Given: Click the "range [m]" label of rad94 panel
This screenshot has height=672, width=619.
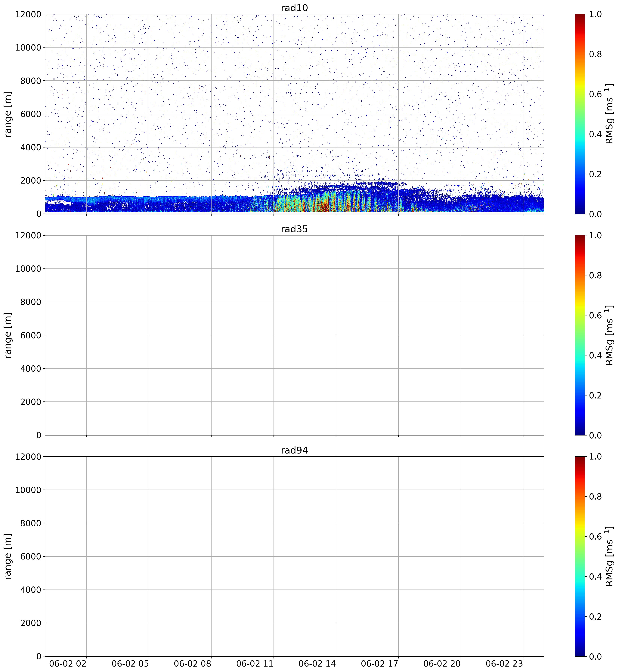Looking at the screenshot, I should pyautogui.click(x=8, y=556).
